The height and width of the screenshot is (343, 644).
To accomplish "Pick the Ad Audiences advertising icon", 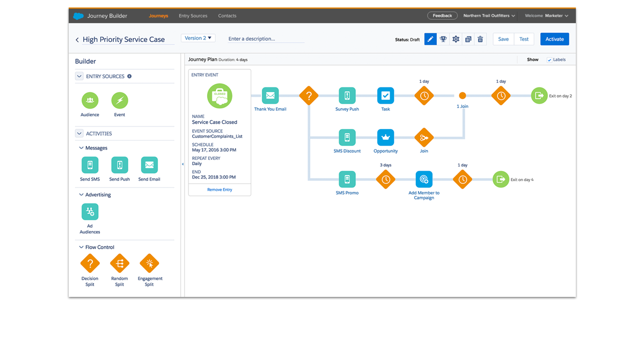I will [x=90, y=212].
